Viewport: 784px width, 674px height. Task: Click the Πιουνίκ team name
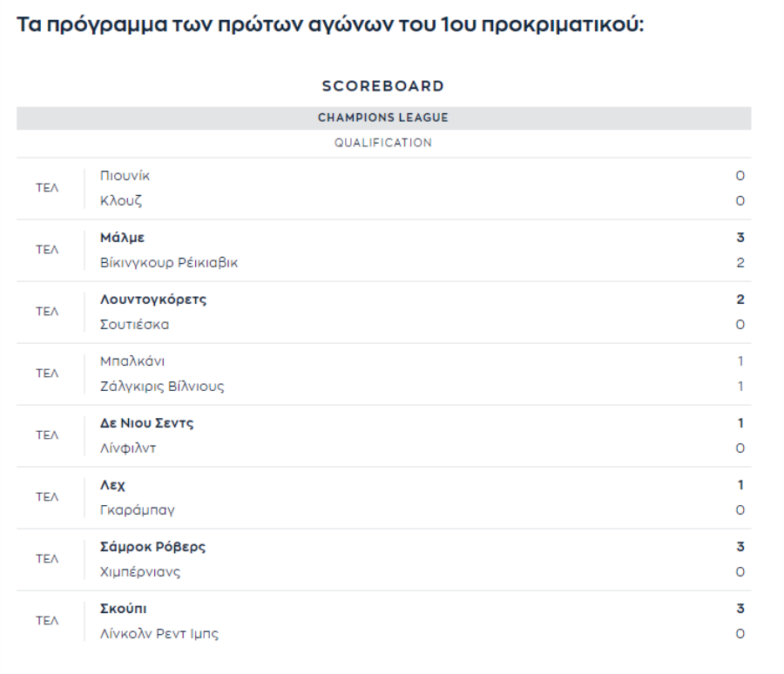click(x=125, y=176)
